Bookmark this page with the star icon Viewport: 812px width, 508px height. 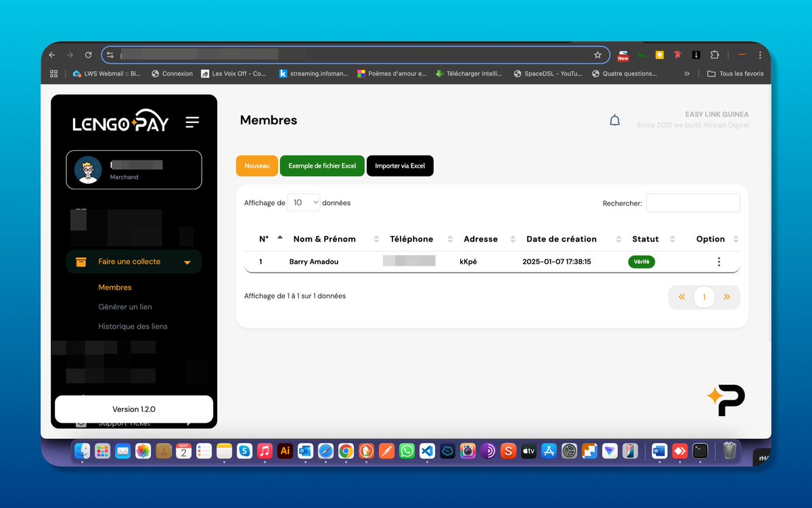[597, 55]
